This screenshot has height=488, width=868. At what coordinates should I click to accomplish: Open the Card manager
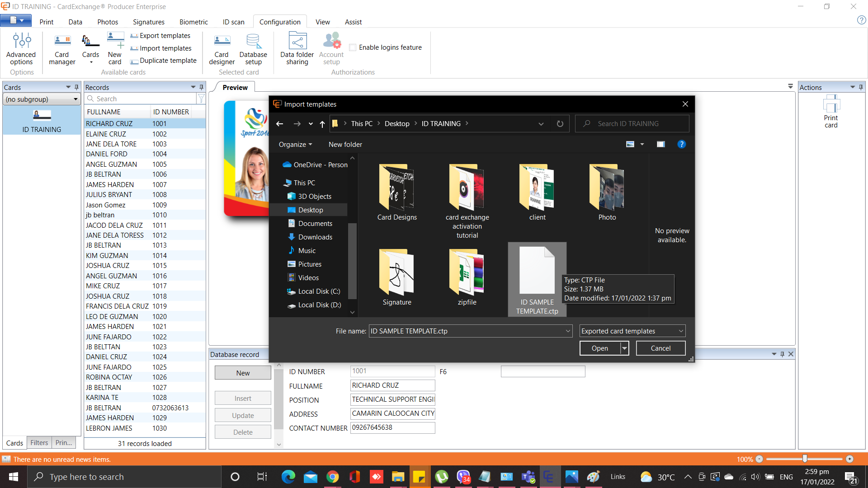click(62, 49)
